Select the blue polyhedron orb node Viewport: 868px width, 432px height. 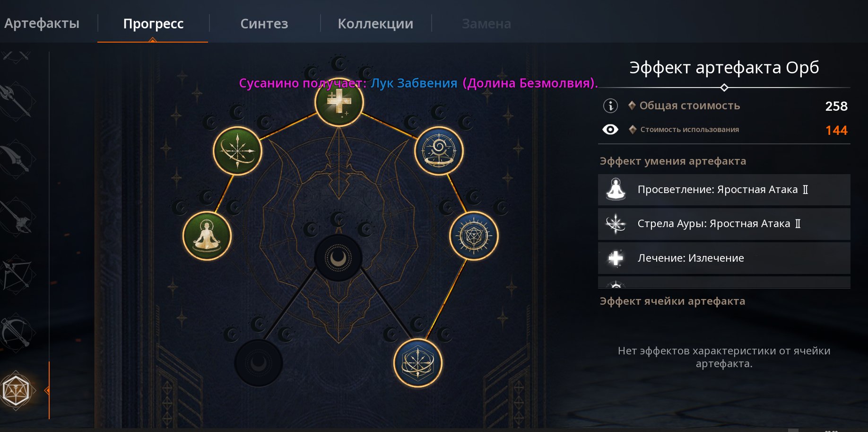(474, 236)
